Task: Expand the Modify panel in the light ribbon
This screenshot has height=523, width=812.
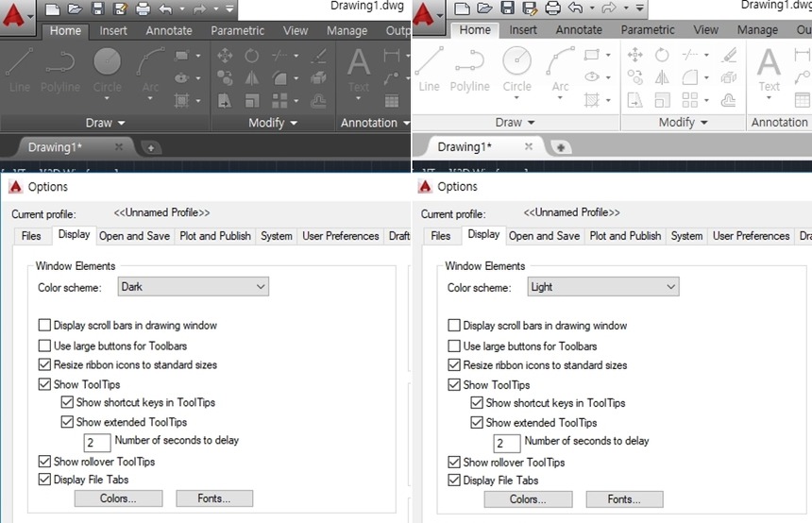Action: point(683,122)
